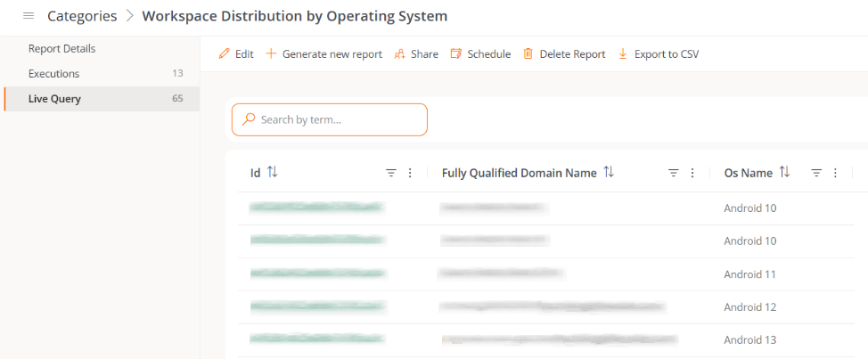The width and height of the screenshot is (868, 359).
Task: Click the Delete Report trash icon
Action: 528,54
